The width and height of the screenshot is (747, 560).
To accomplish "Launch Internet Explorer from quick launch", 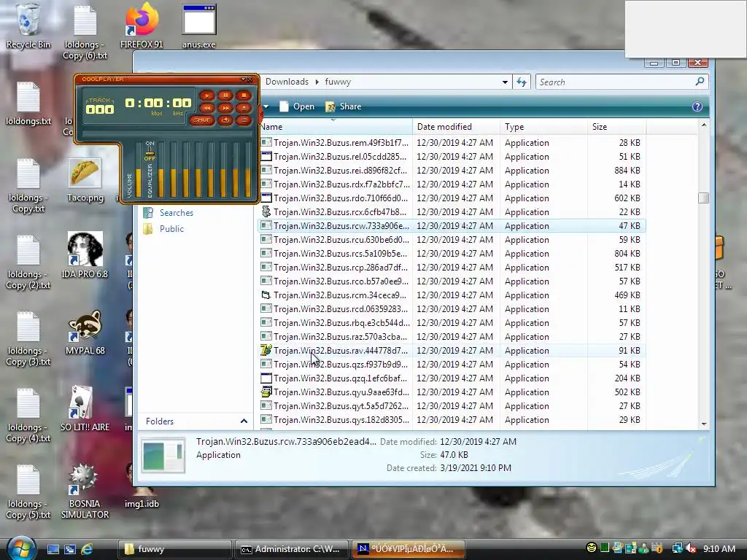I will click(87, 549).
